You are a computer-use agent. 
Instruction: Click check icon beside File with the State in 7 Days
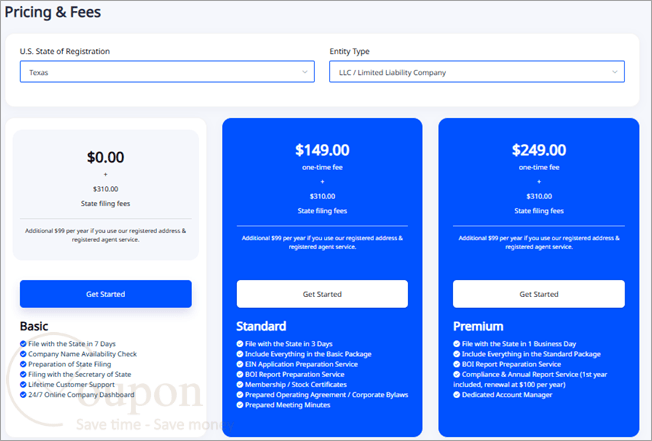coord(23,344)
